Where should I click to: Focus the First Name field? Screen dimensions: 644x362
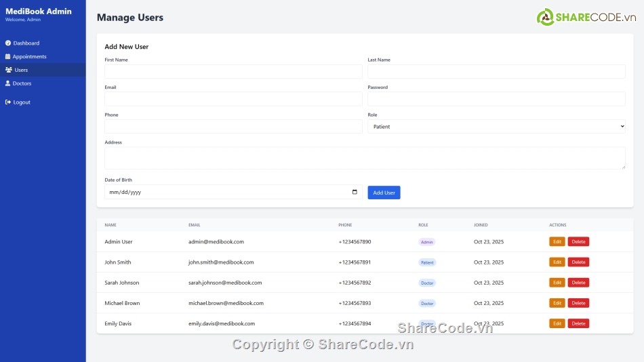click(233, 72)
